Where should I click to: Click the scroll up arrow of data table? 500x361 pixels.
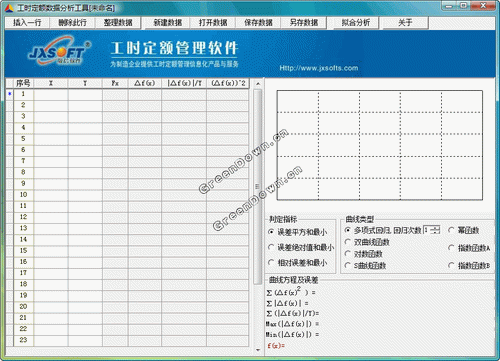click(x=258, y=83)
